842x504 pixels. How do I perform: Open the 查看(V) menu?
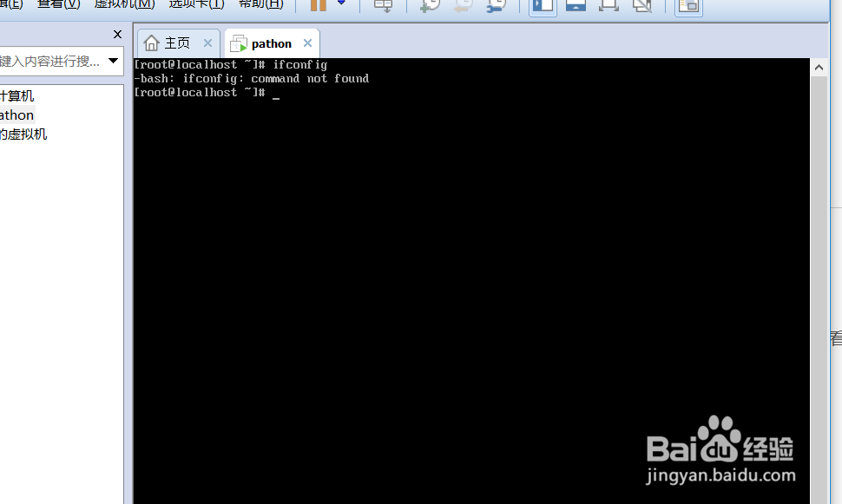coord(58,4)
